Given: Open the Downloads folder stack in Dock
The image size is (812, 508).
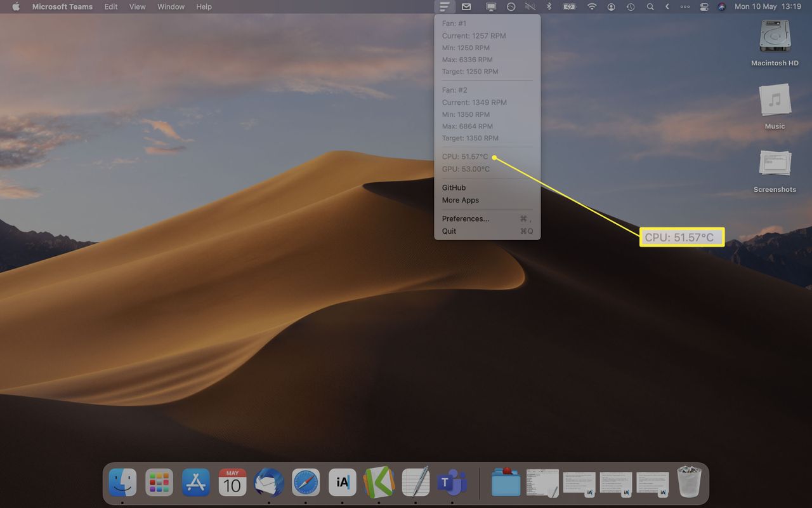Looking at the screenshot, I should [x=506, y=483].
